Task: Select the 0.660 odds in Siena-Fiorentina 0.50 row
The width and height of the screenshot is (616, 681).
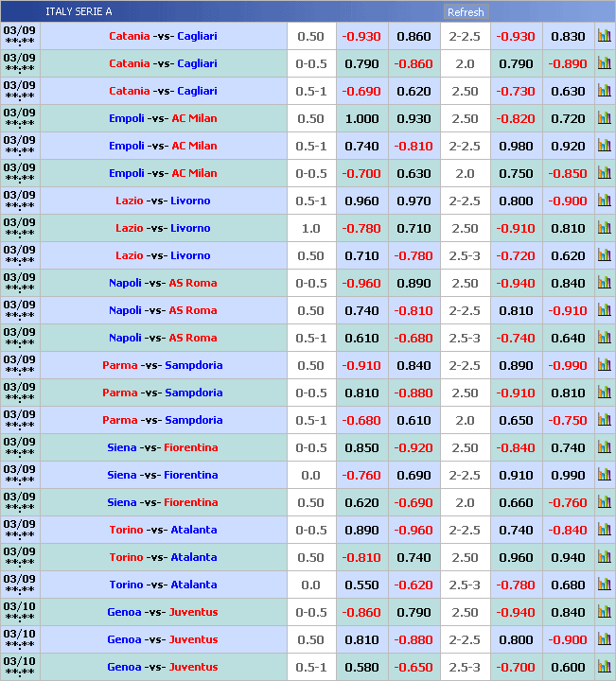Action: click(516, 502)
